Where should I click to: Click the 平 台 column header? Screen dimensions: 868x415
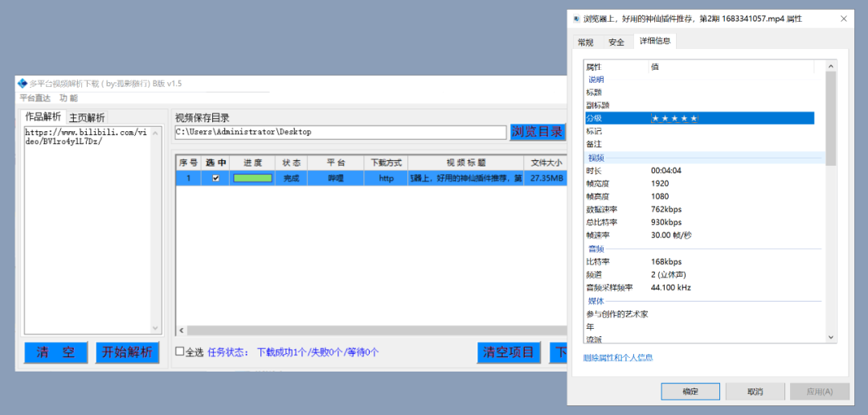(x=335, y=163)
